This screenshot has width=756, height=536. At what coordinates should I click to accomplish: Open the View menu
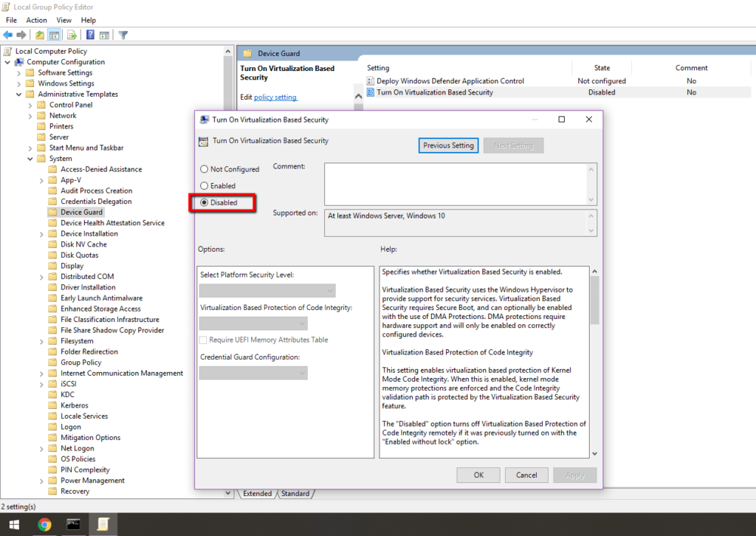[x=63, y=20]
